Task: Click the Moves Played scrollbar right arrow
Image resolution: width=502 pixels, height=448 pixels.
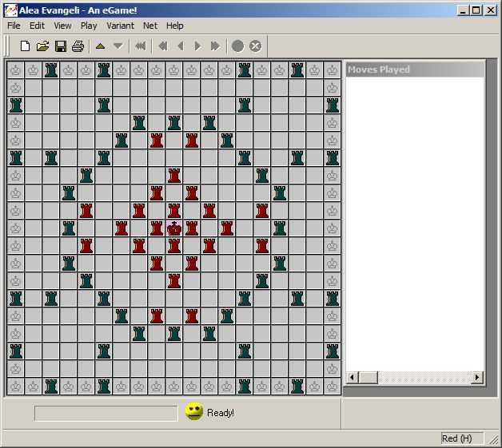Action: (x=477, y=378)
